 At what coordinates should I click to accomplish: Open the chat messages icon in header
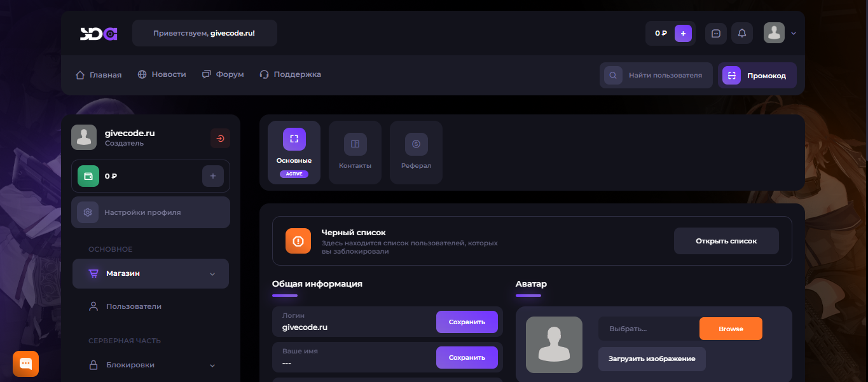(x=716, y=33)
